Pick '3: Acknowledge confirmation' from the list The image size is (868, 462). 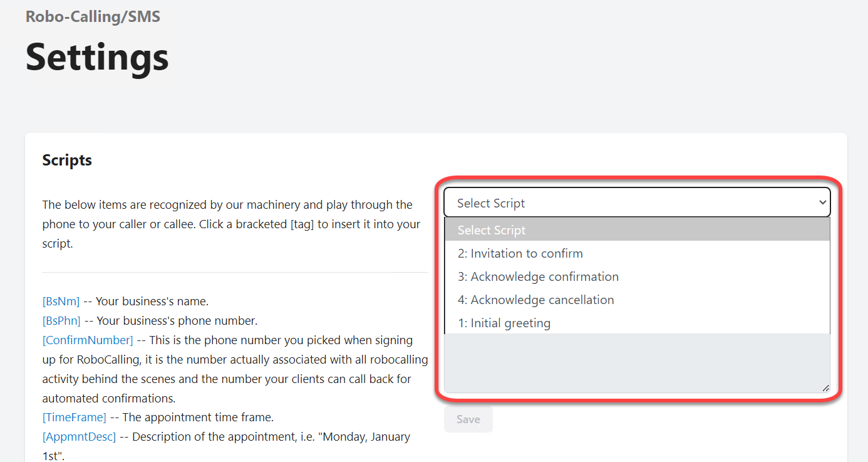pos(538,276)
